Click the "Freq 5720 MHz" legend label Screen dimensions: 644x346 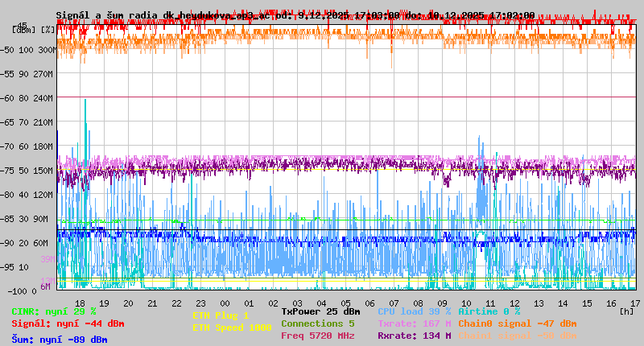pos(318,336)
